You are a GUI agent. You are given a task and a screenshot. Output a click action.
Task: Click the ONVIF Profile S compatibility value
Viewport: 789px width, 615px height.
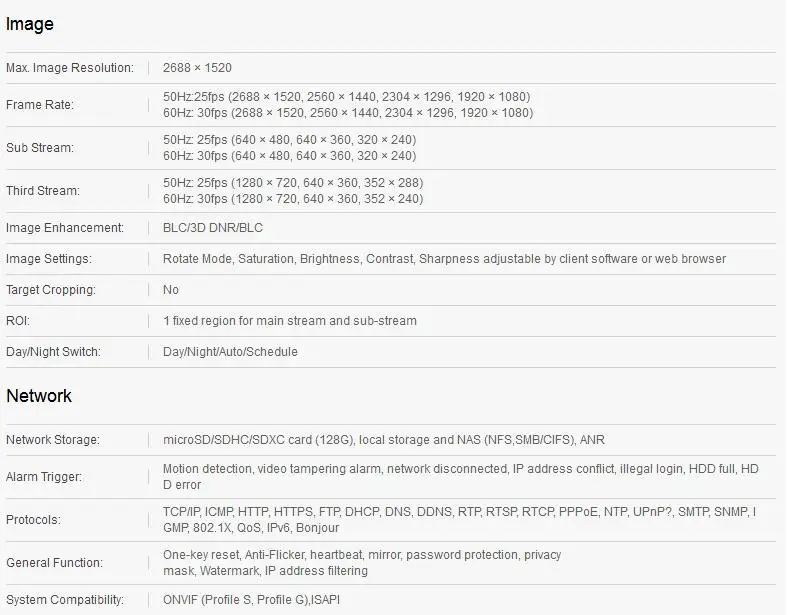tap(252, 600)
